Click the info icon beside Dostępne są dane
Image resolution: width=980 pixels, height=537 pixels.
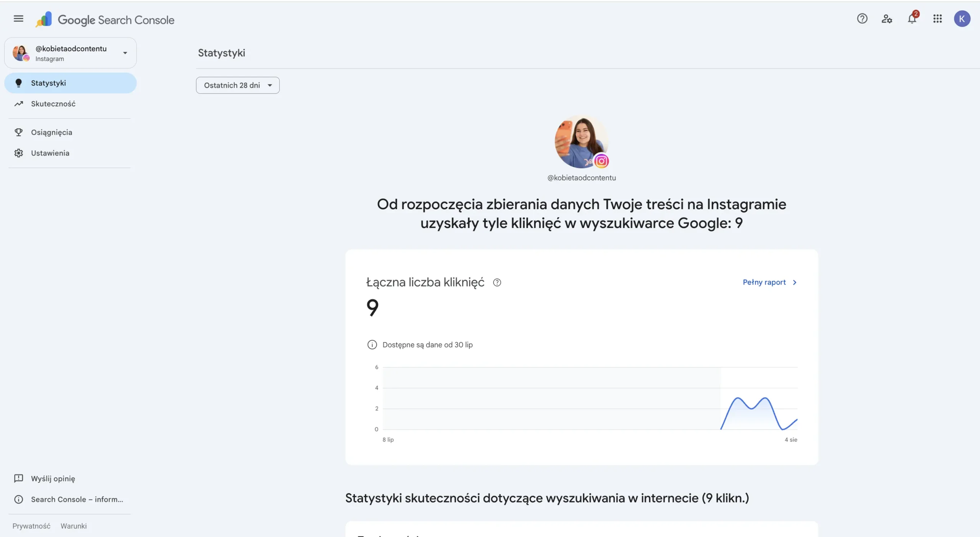pyautogui.click(x=372, y=345)
